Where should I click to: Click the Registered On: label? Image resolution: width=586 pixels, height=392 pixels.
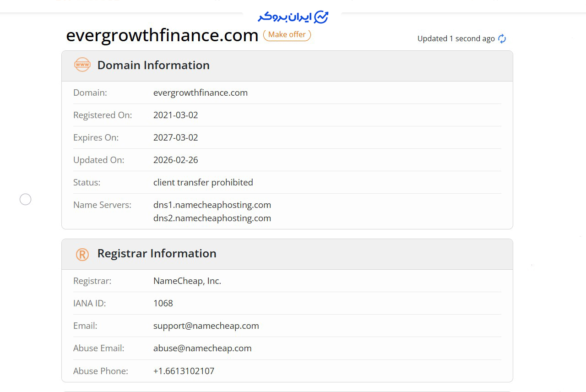[x=103, y=115]
